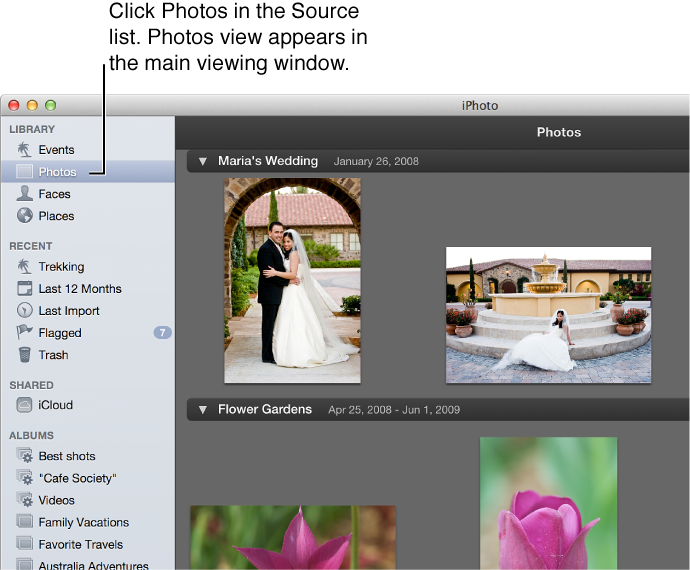Click the "Cafe Society" smart album icon

pos(25,477)
